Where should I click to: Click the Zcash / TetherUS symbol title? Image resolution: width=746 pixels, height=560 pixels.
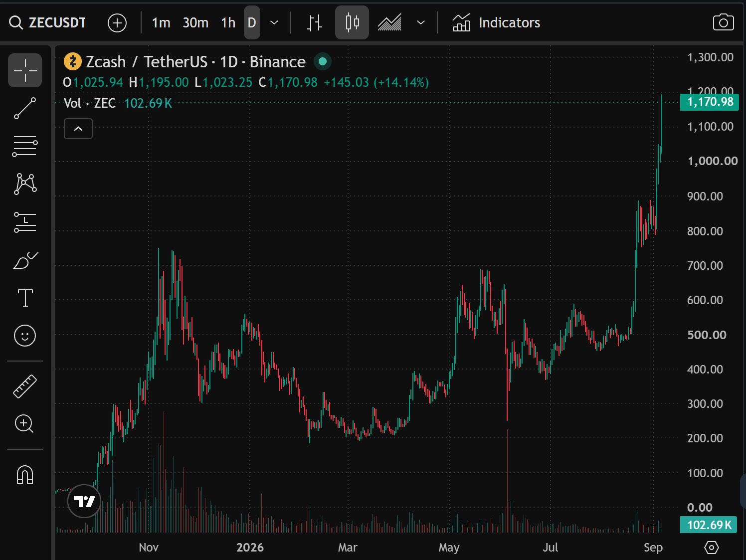coord(195,62)
